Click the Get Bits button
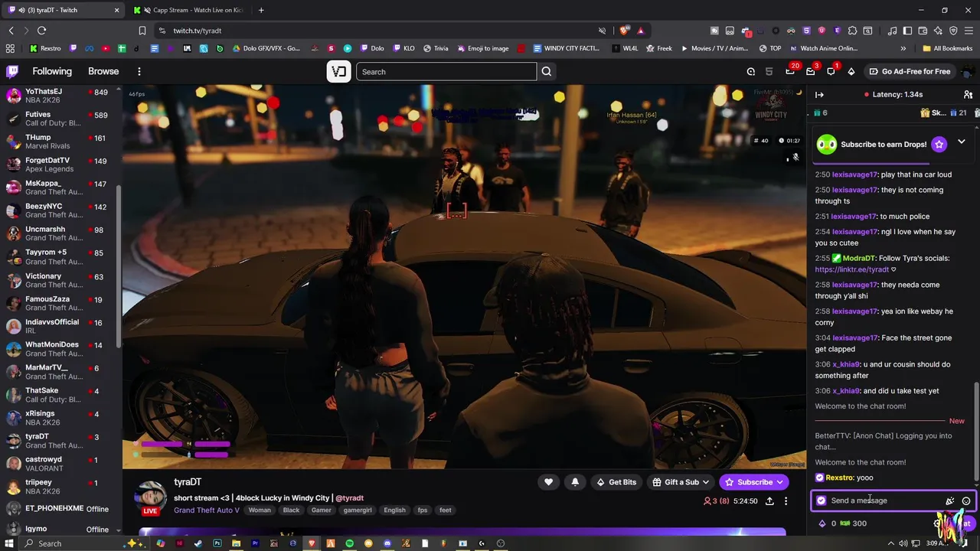This screenshot has width=980, height=551. [616, 482]
